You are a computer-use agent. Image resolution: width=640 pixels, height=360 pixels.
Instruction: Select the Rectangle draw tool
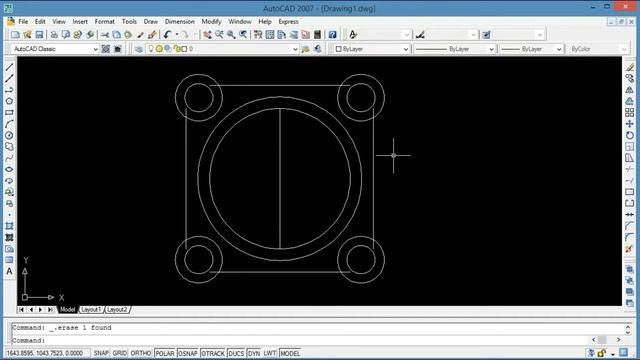pos(9,113)
